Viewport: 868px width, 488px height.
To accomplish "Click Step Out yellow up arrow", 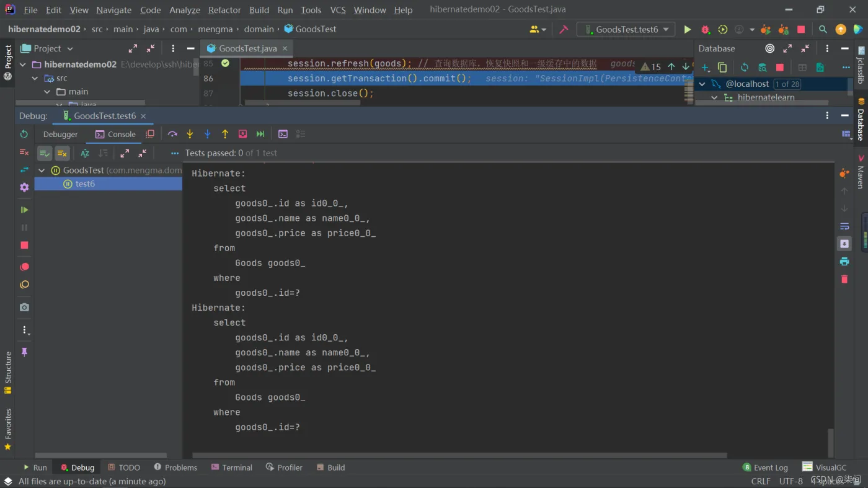I will (x=225, y=134).
